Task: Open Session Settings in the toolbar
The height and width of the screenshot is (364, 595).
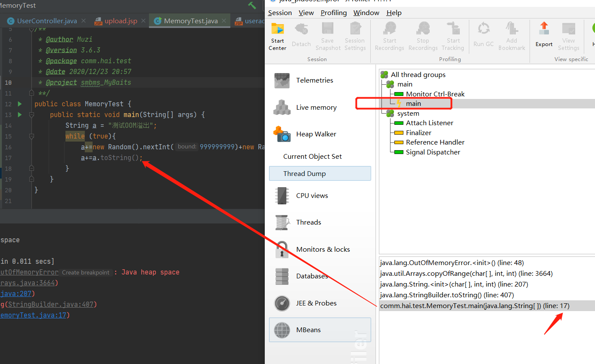Action: pyautogui.click(x=355, y=37)
